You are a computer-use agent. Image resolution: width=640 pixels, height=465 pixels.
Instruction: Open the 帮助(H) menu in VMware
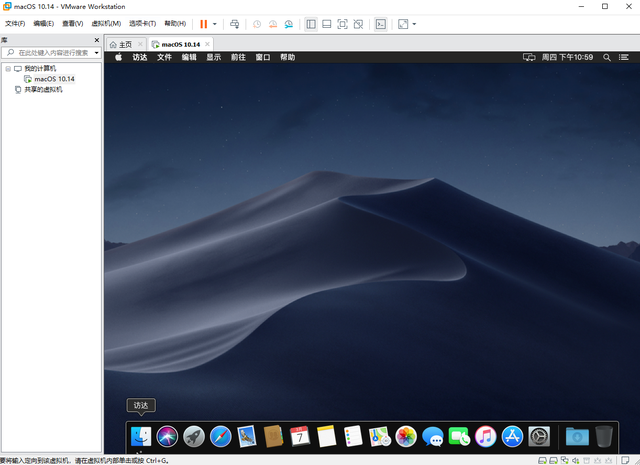point(175,24)
